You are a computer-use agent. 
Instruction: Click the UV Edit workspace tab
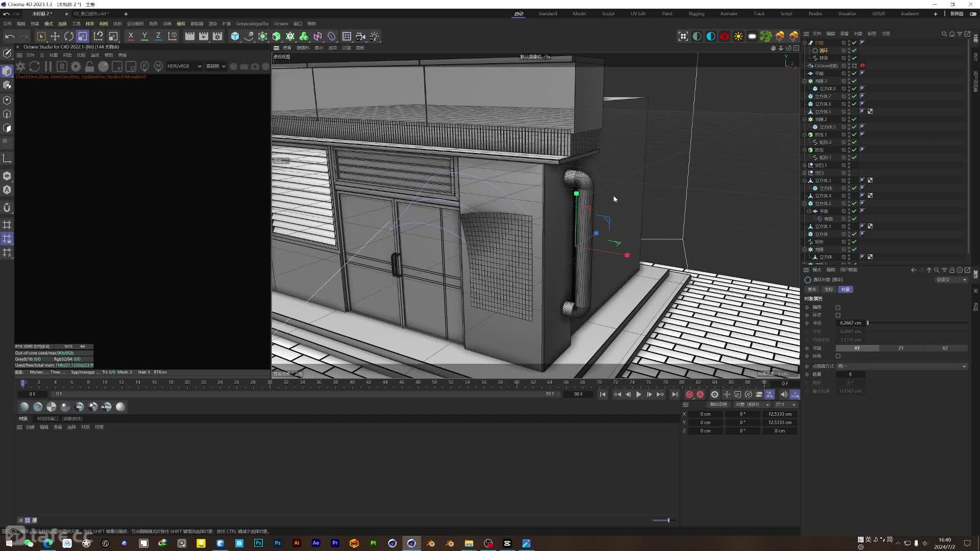tap(638, 13)
